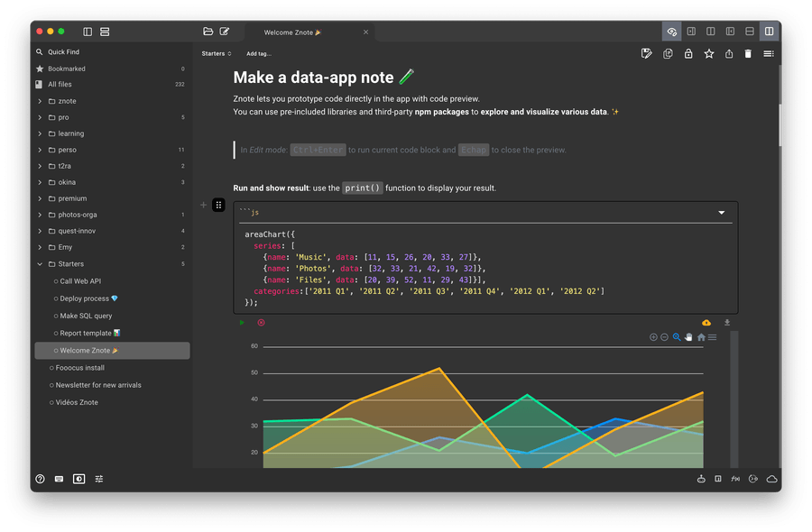Toggle code preview with the eye icon
The image size is (812, 532).
671,30
